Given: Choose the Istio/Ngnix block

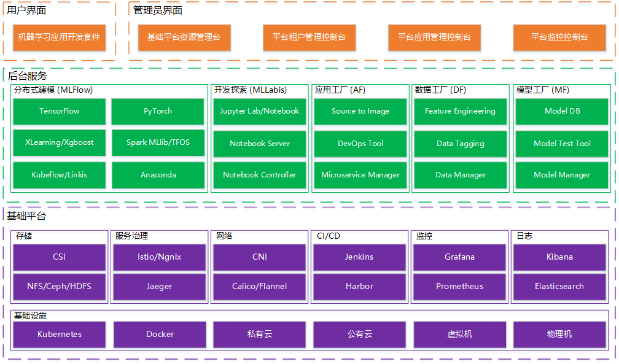Looking at the screenshot, I should pos(160,257).
